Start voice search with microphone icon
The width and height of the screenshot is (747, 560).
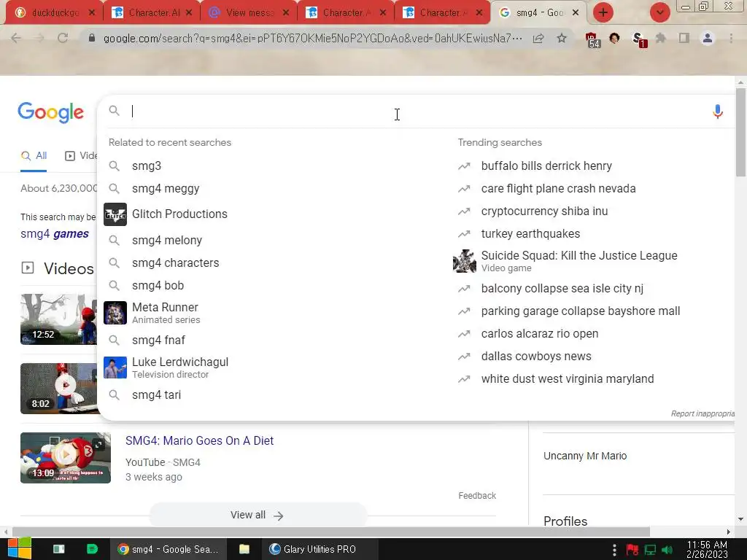point(718,112)
